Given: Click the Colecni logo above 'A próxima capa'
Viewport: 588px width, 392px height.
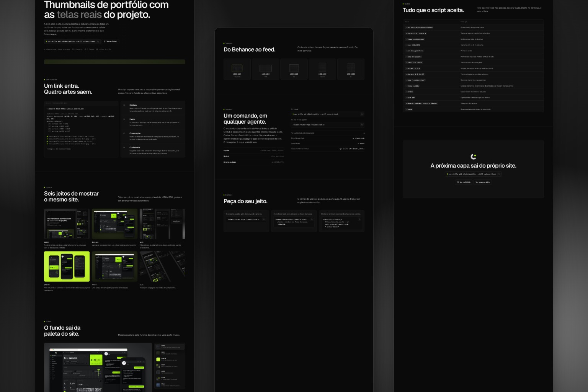Looking at the screenshot, I should click(473, 157).
